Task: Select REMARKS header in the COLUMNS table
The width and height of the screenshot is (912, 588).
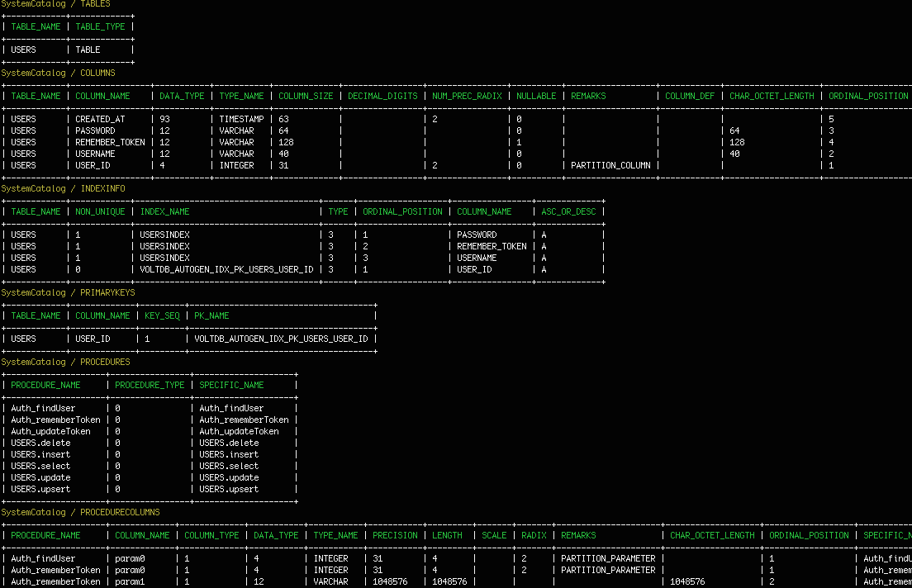Action: coord(588,96)
